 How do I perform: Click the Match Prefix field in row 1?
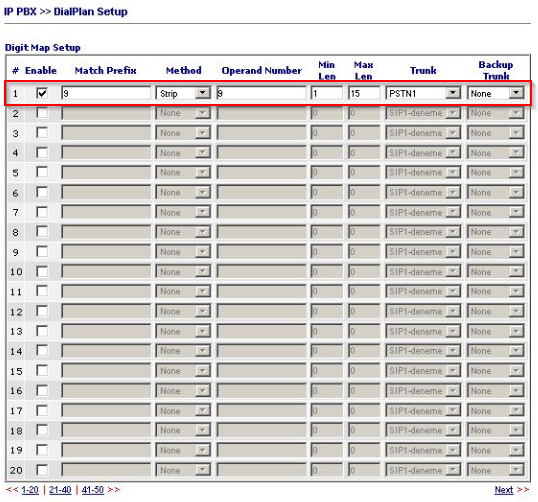[106, 93]
